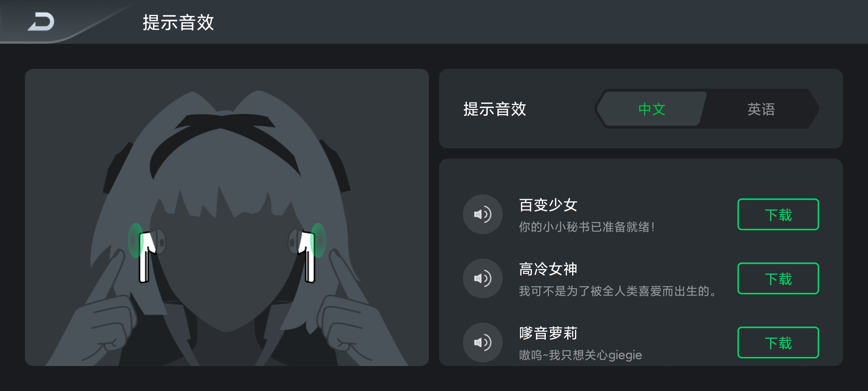Download the 百变少女 voice pack

778,214
